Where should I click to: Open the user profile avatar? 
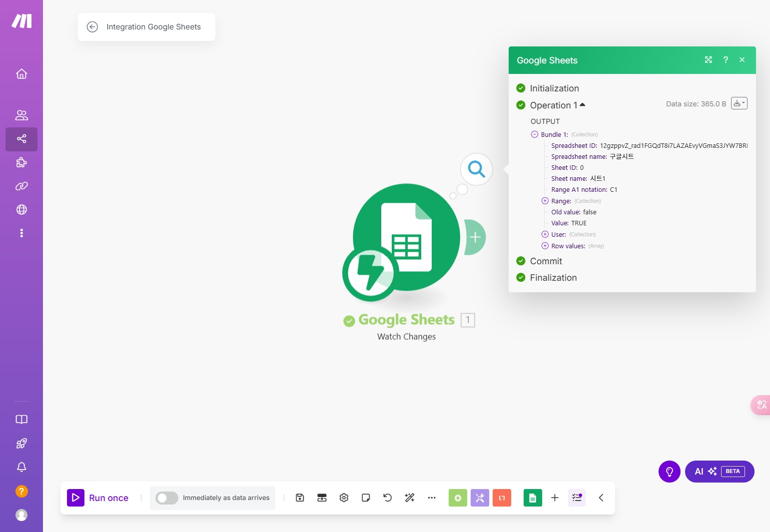coord(21,515)
